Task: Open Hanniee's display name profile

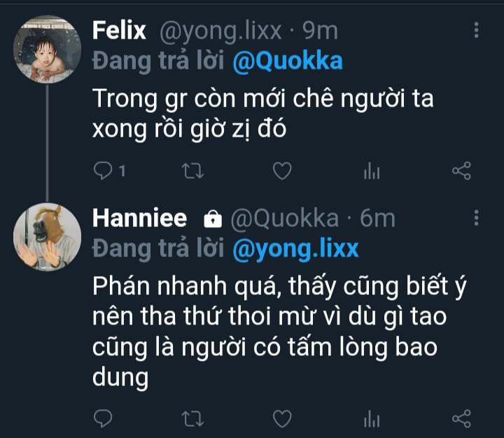Action: (x=139, y=218)
